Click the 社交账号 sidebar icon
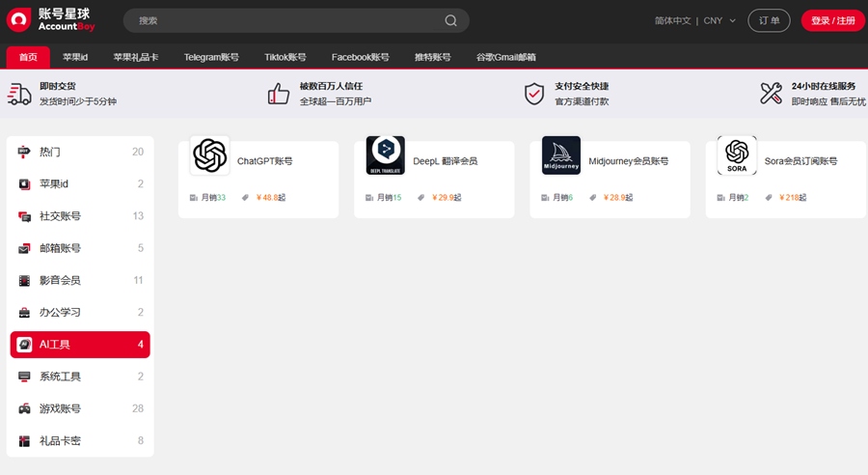This screenshot has width=868, height=475. [x=24, y=216]
